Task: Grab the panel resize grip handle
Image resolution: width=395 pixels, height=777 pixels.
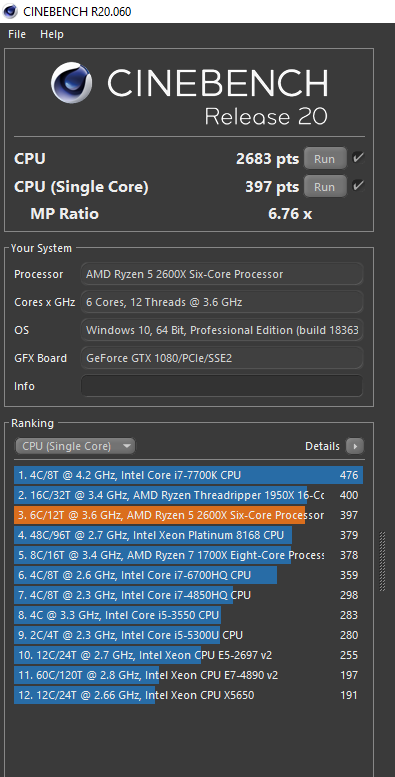Action: 382,561
